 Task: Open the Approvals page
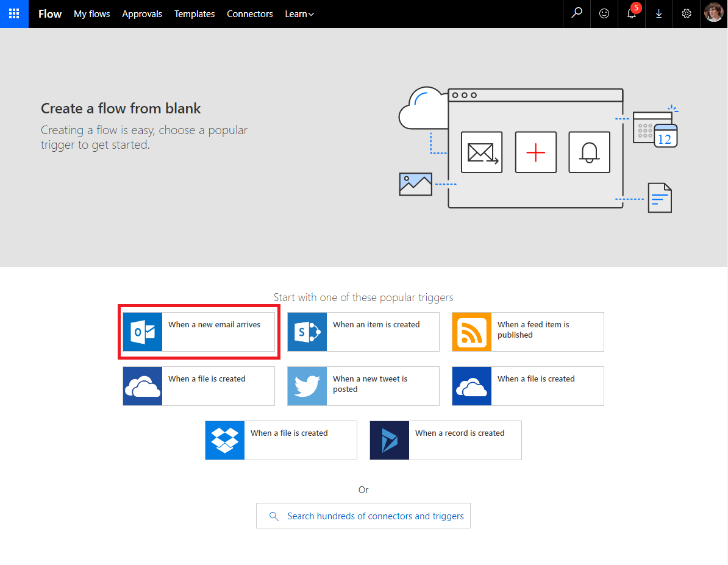click(x=142, y=14)
